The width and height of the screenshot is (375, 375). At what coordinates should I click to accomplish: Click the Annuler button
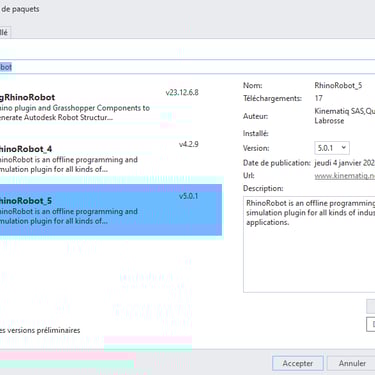pos(351,363)
